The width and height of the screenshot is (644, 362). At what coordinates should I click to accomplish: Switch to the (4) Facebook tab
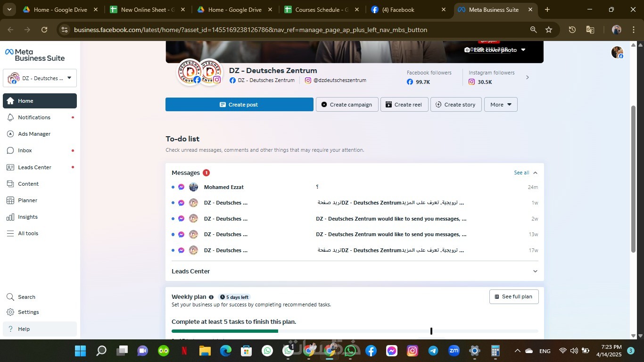[408, 9]
